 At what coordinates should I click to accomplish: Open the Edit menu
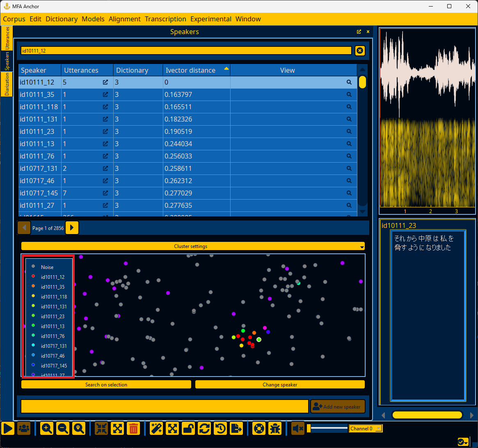point(35,19)
